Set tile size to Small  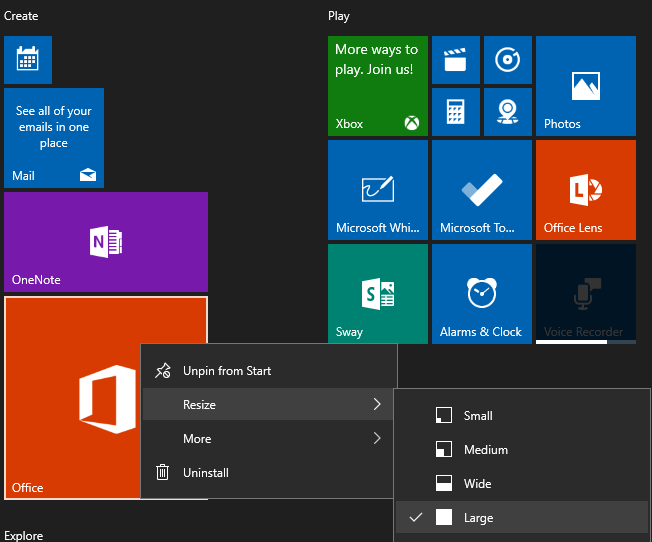522,416
